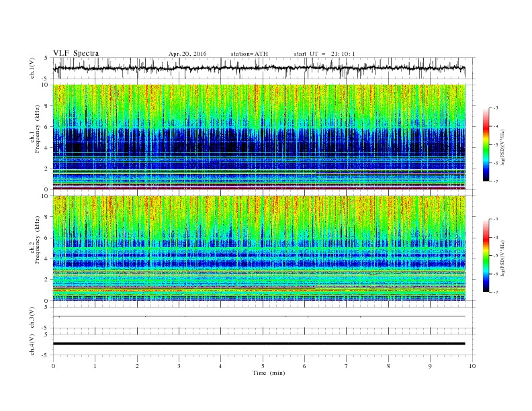The width and height of the screenshot is (532, 411).
Task: Click the log(PSD) label beside ch.1 colorbar
Action: coord(502,147)
